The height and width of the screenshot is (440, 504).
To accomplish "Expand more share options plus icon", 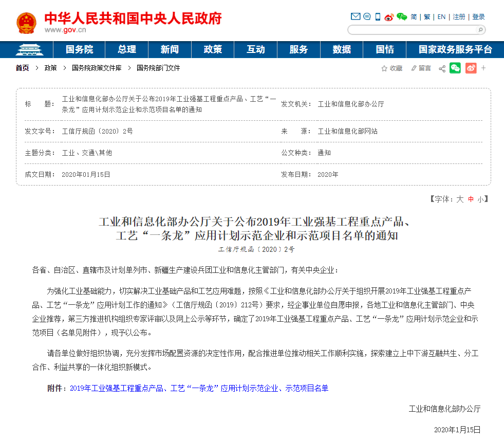I will point(483,68).
